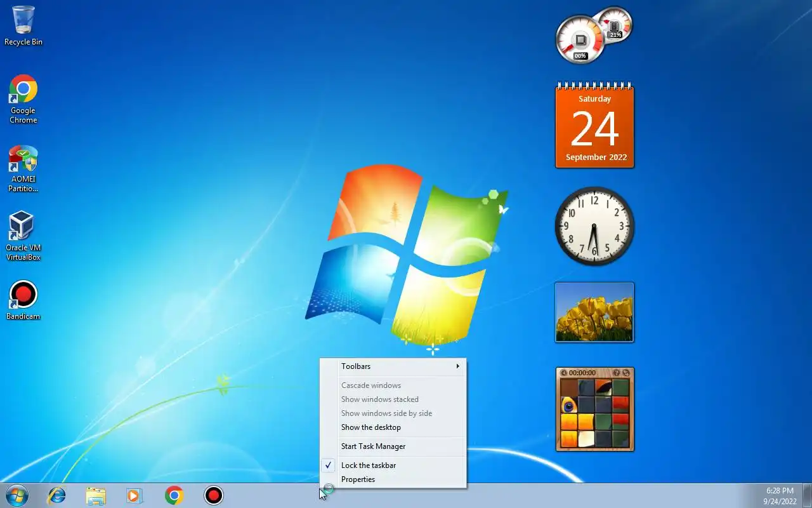Select the AOMEI Partition desktop shortcut
The width and height of the screenshot is (812, 508).
click(x=23, y=169)
